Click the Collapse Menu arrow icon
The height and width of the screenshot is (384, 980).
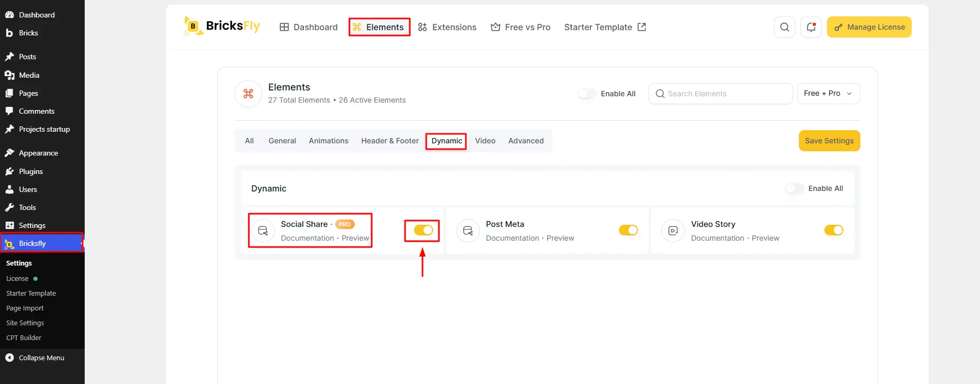click(10, 358)
